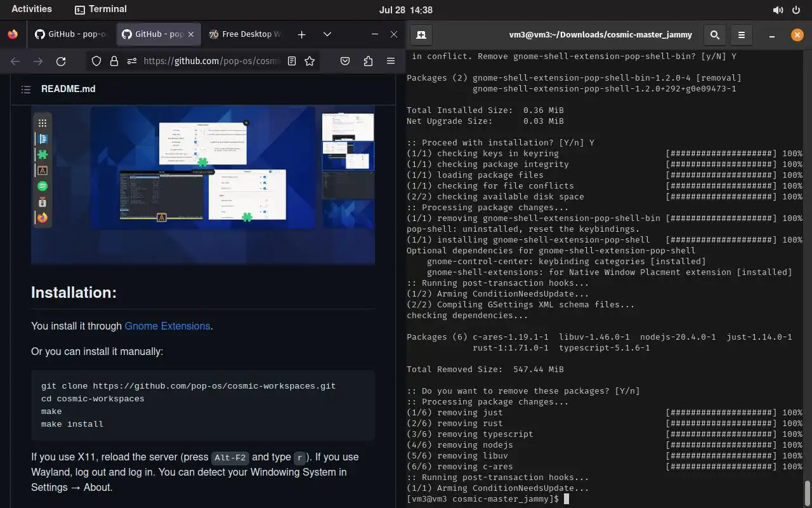Open the extensions puzzle icon
Image resolution: width=812 pixels, height=508 pixels.
368,61
